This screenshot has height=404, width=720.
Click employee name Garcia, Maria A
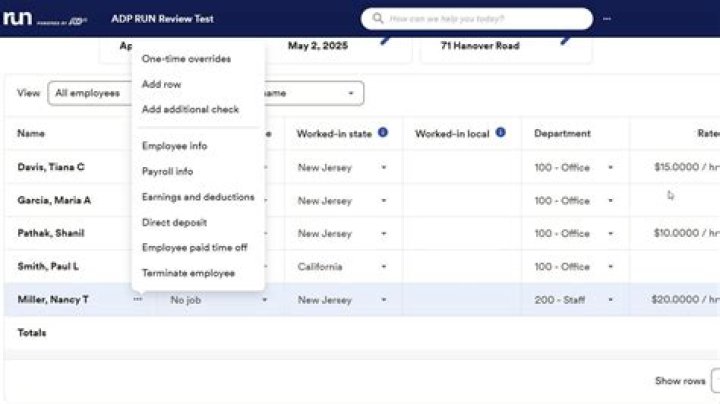coord(54,200)
